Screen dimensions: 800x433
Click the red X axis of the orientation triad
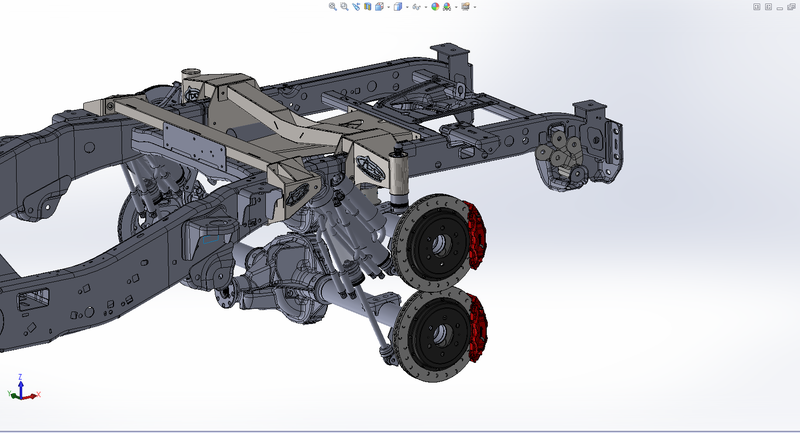coord(32,395)
